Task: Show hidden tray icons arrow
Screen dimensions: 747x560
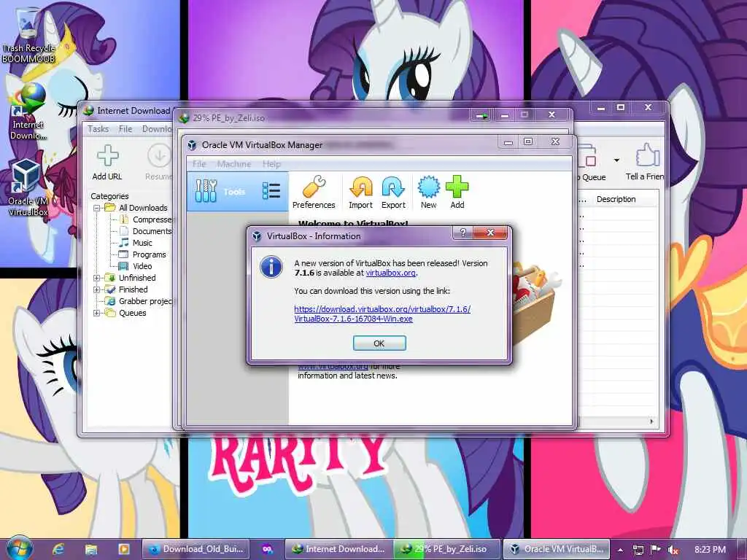Action: (620, 550)
